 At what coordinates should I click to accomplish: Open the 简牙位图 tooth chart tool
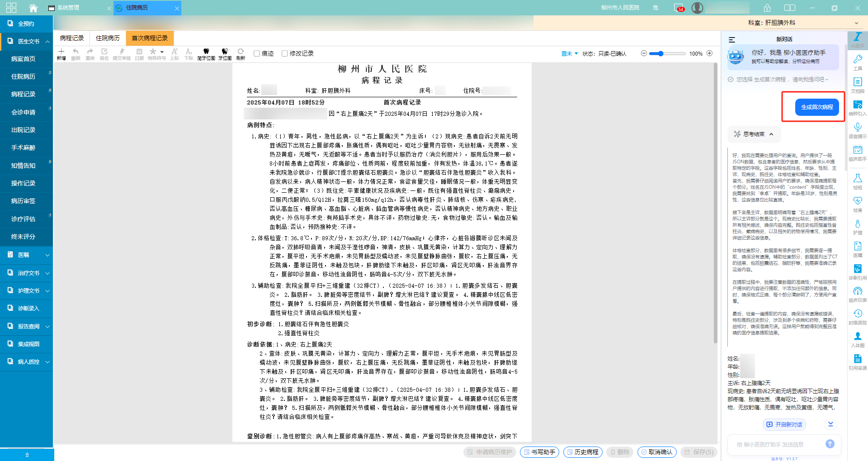(206, 52)
